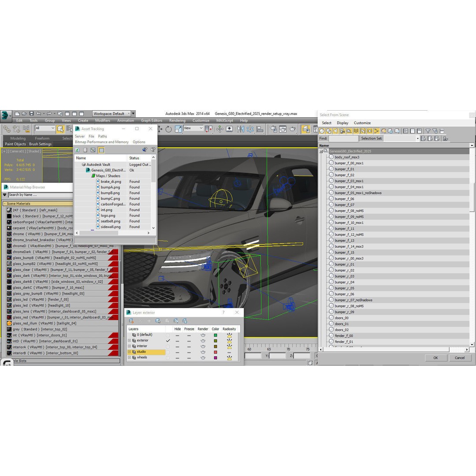The height and width of the screenshot is (476, 476).
Task: Toggle Display Geometry filter in Select From Scene
Action: (322, 131)
